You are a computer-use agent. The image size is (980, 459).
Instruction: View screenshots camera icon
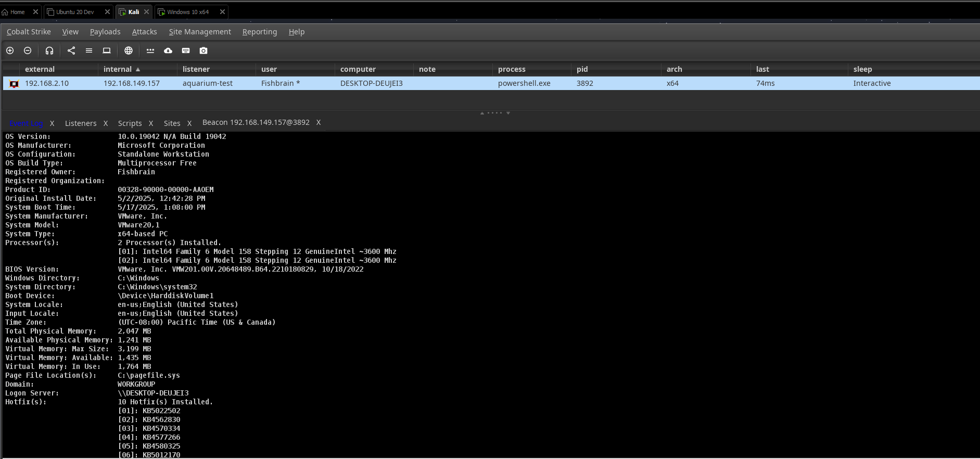click(203, 50)
